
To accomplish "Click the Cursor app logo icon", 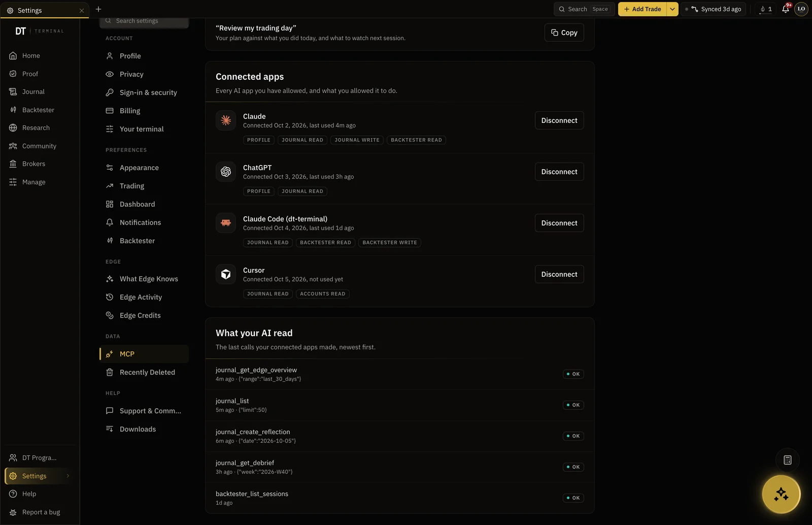I will tap(226, 274).
